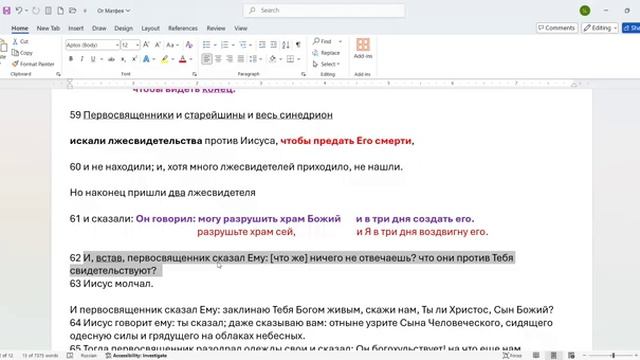Toggle italic formatting
Screen dimensions: 640x360
(82, 59)
